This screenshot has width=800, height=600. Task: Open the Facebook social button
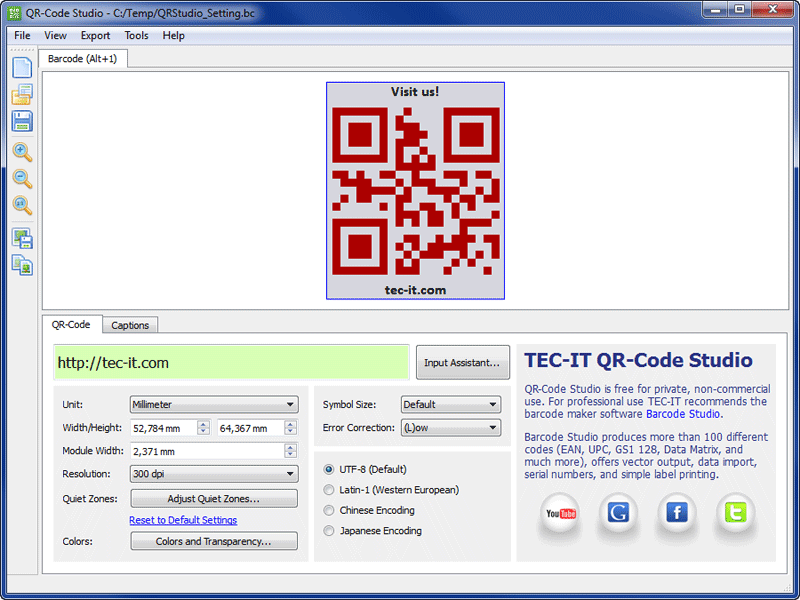click(677, 513)
